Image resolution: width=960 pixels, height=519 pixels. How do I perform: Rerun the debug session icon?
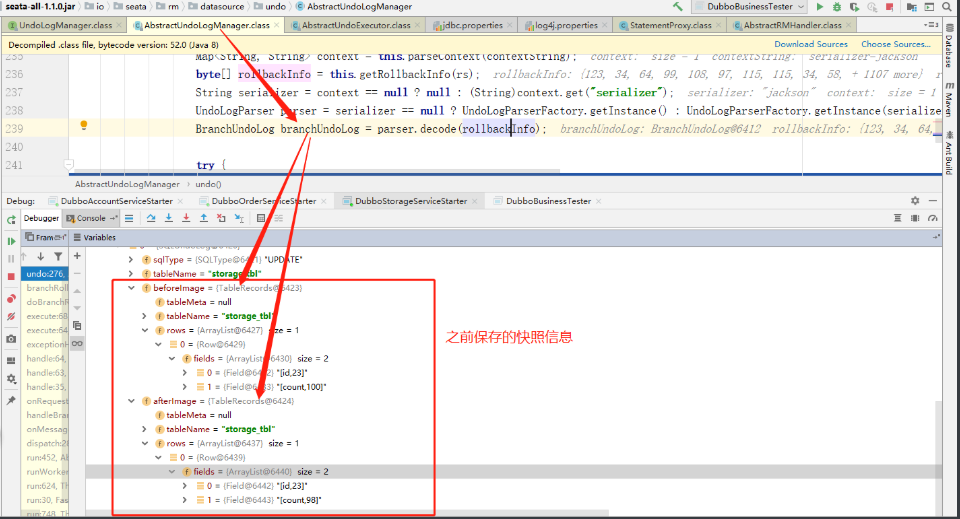[x=11, y=219]
